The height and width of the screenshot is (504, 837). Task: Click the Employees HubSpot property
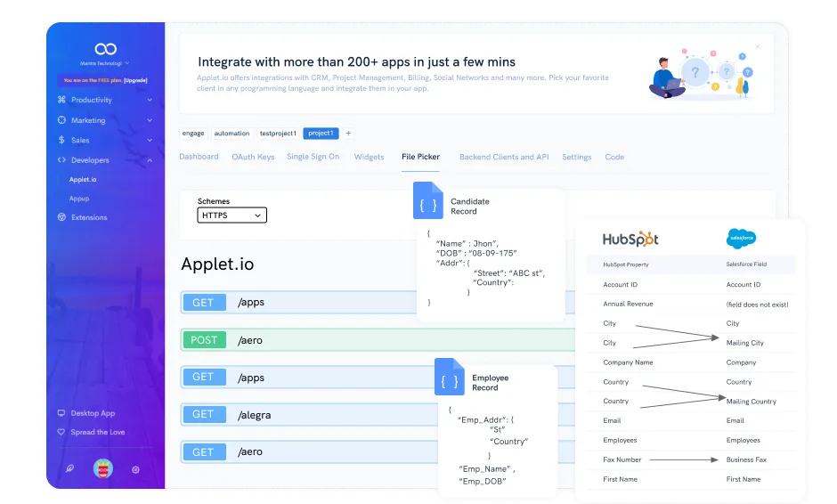tap(620, 441)
